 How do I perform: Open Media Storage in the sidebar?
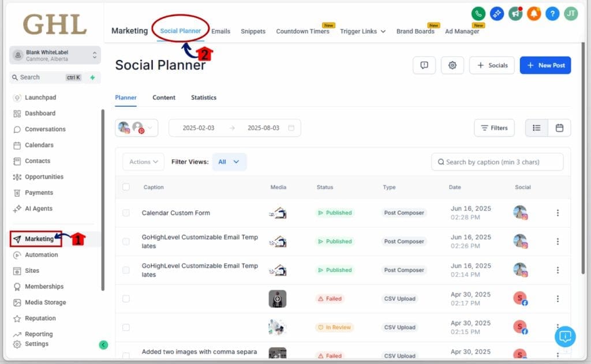pos(39,302)
